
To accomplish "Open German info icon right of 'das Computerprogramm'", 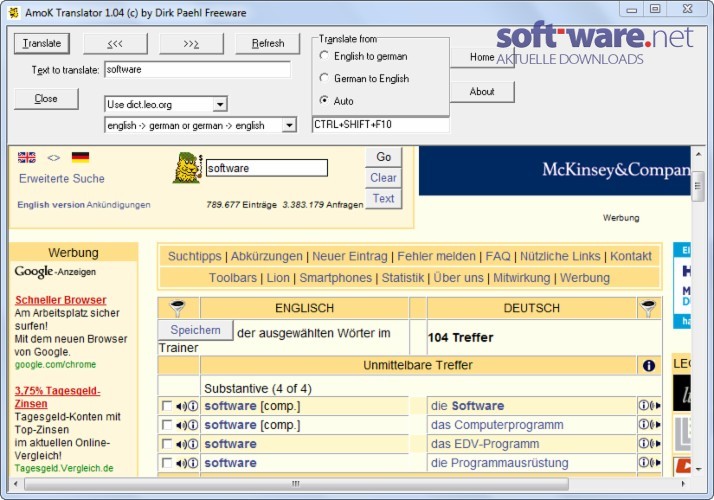I will (x=643, y=424).
